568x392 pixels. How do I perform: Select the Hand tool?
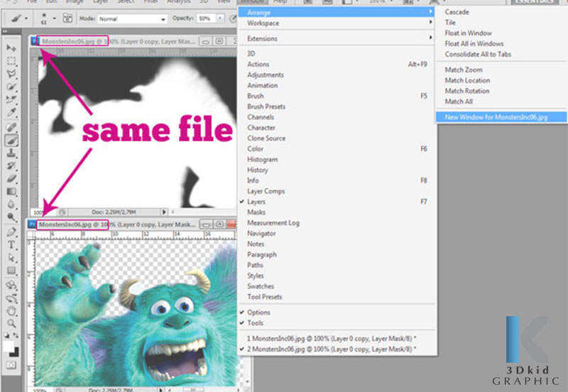coord(11,311)
